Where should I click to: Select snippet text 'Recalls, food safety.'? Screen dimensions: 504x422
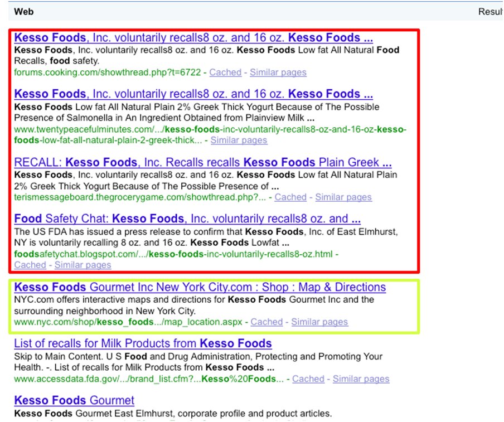[56, 61]
